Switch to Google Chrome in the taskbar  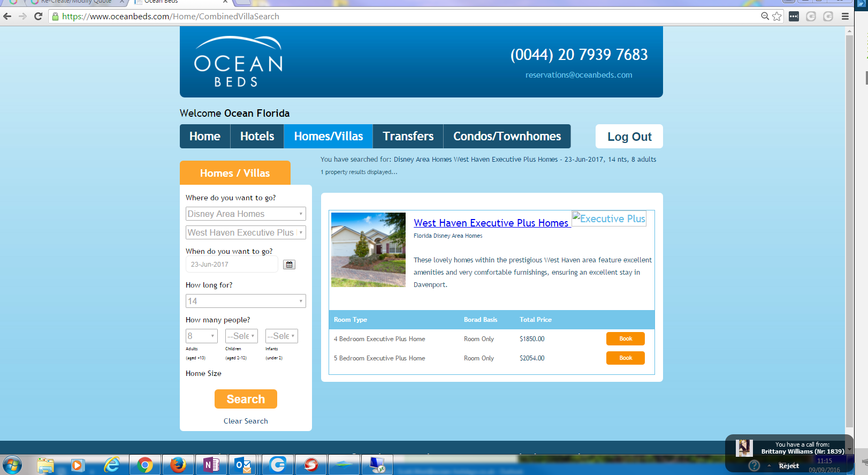(144, 465)
